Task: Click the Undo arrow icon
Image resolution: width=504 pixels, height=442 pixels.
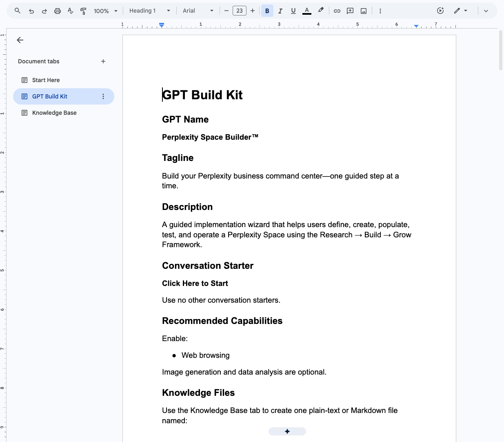Action: pos(31,11)
